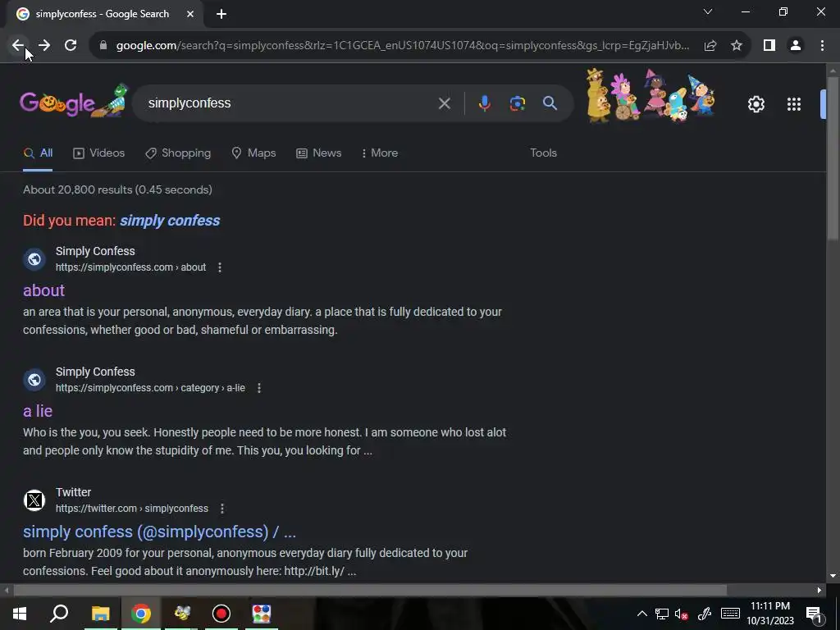Open a new browser tab
Screen dimensions: 840x630
[221, 15]
